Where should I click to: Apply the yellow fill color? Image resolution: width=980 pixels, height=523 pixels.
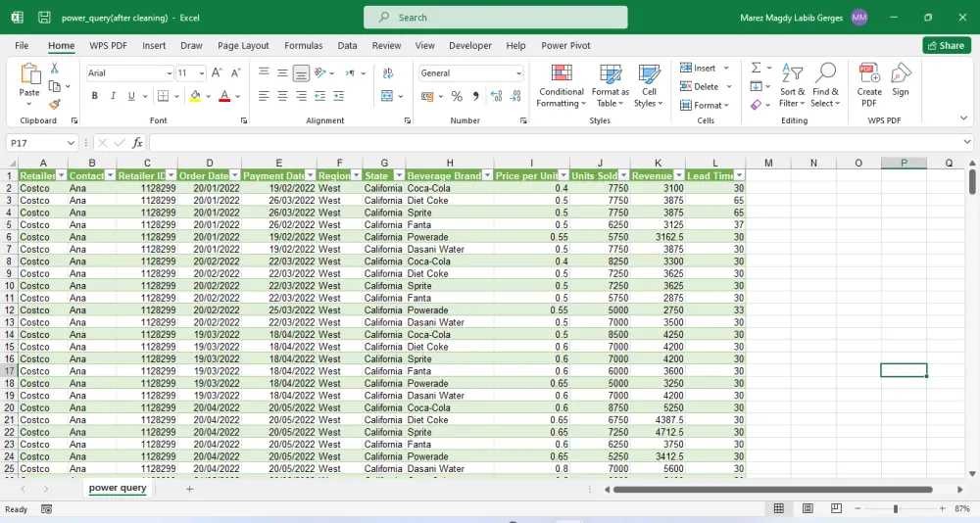pyautogui.click(x=195, y=96)
